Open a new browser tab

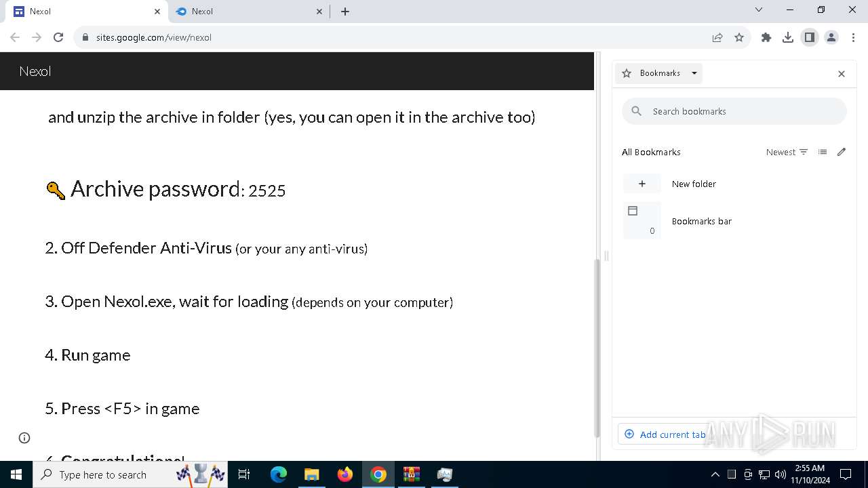(x=345, y=12)
